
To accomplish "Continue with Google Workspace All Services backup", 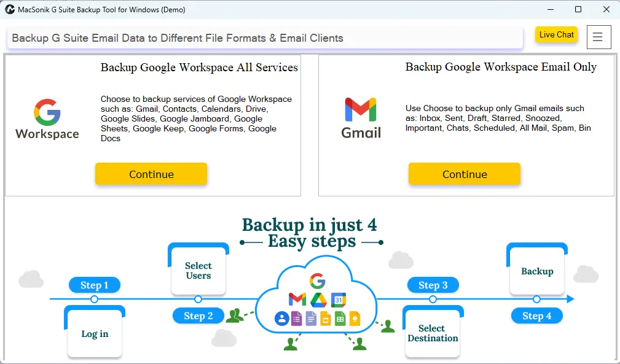I will click(151, 174).
